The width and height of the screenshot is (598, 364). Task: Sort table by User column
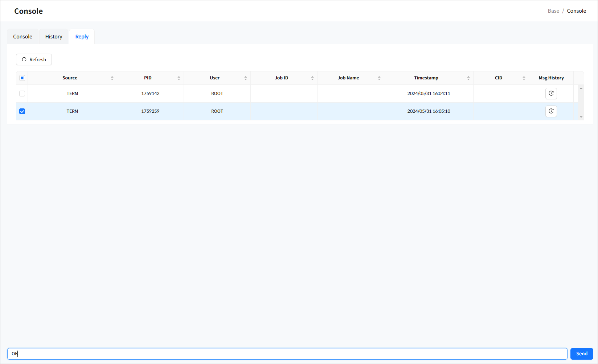[245, 78]
